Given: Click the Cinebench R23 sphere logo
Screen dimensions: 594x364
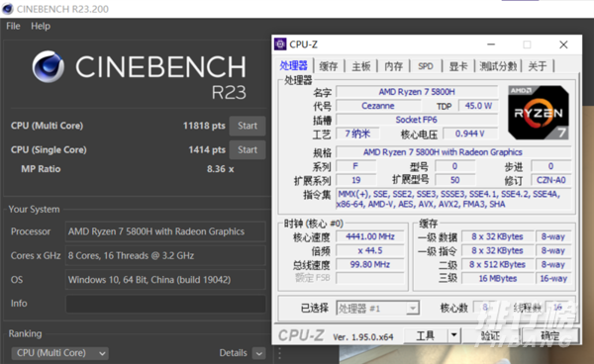Looking at the screenshot, I should (x=49, y=67).
